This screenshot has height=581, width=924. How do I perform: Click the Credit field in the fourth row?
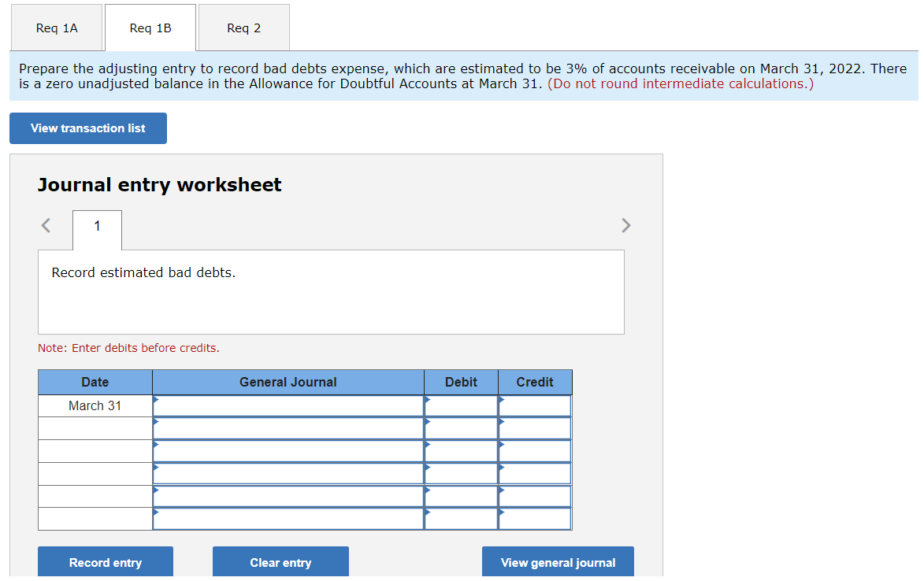pos(535,474)
